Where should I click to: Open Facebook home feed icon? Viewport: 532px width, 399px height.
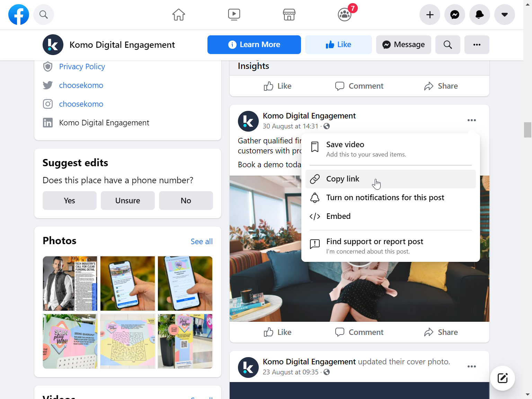(x=179, y=15)
